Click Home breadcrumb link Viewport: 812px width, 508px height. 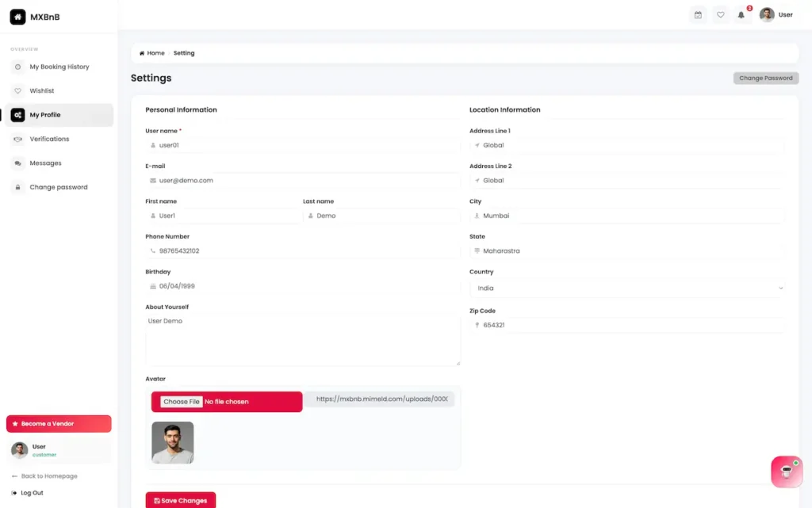pyautogui.click(x=151, y=53)
